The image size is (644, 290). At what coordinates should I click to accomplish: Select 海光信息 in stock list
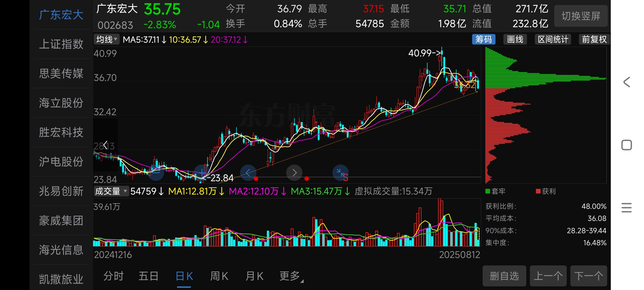point(61,250)
